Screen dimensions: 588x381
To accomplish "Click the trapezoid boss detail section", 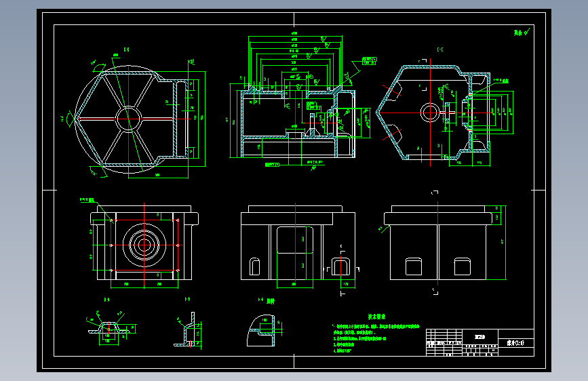I will click(x=109, y=329).
